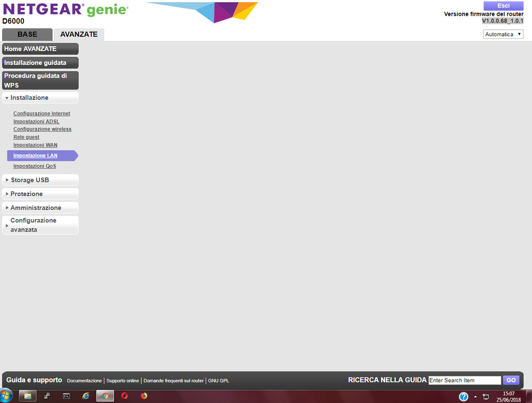Open the Configurazione wireless link
The height and width of the screenshot is (403, 532).
42,129
